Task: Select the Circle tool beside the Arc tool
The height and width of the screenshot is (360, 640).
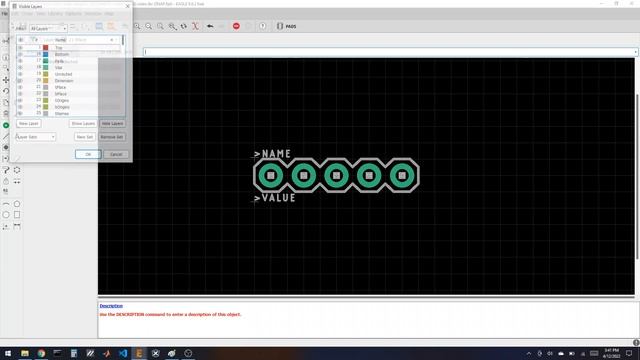Action: pos(17,204)
